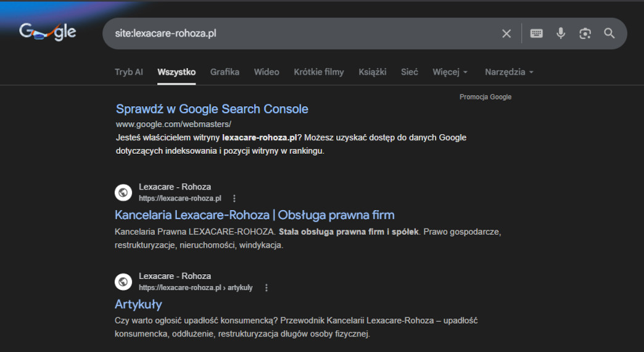Image resolution: width=644 pixels, height=352 pixels.
Task: Click globe favicon of first Lexacare result
Action: (123, 193)
